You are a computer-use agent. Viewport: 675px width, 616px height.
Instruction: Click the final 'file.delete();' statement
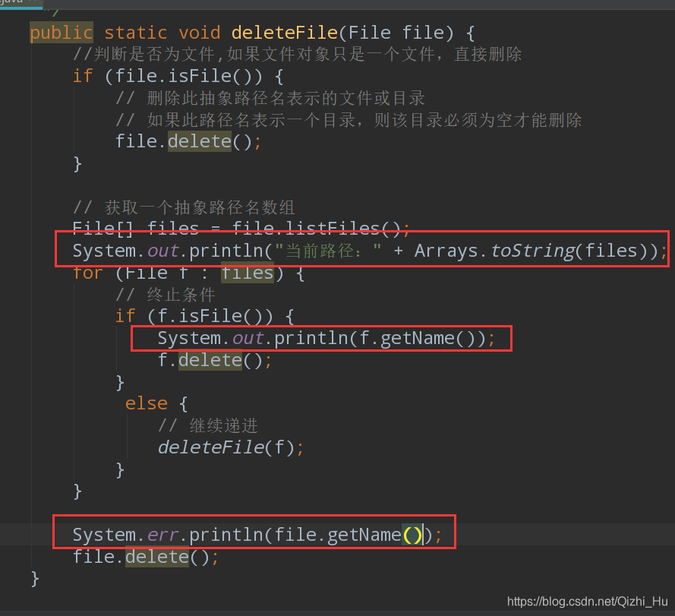pos(146,558)
